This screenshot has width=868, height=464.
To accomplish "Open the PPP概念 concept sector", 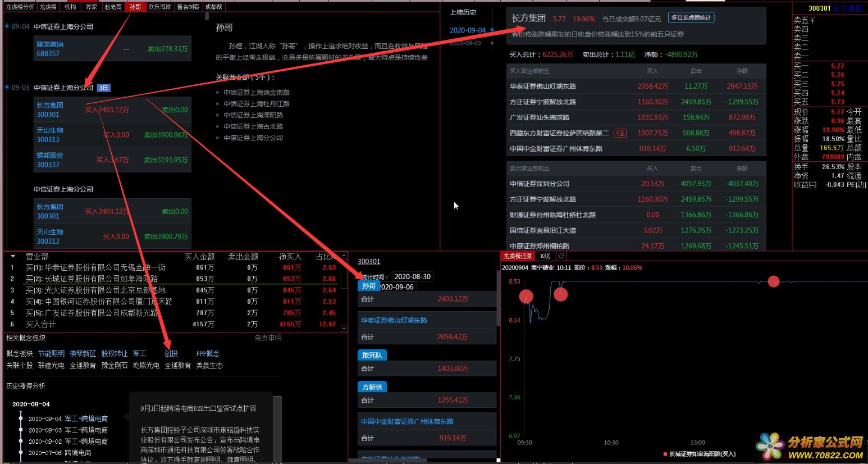I will (x=208, y=353).
